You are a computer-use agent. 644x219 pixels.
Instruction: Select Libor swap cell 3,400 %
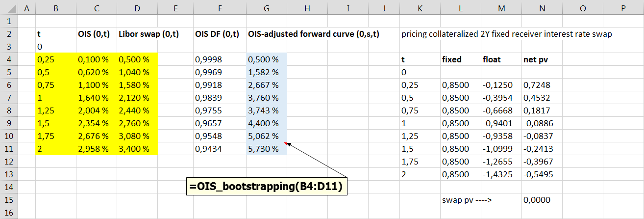tap(137, 149)
